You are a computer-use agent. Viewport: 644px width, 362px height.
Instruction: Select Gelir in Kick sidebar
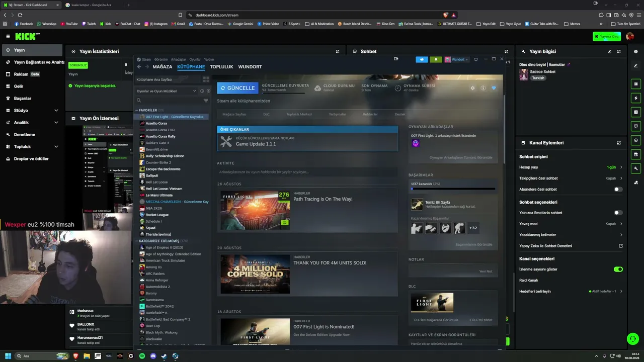tap(33, 86)
